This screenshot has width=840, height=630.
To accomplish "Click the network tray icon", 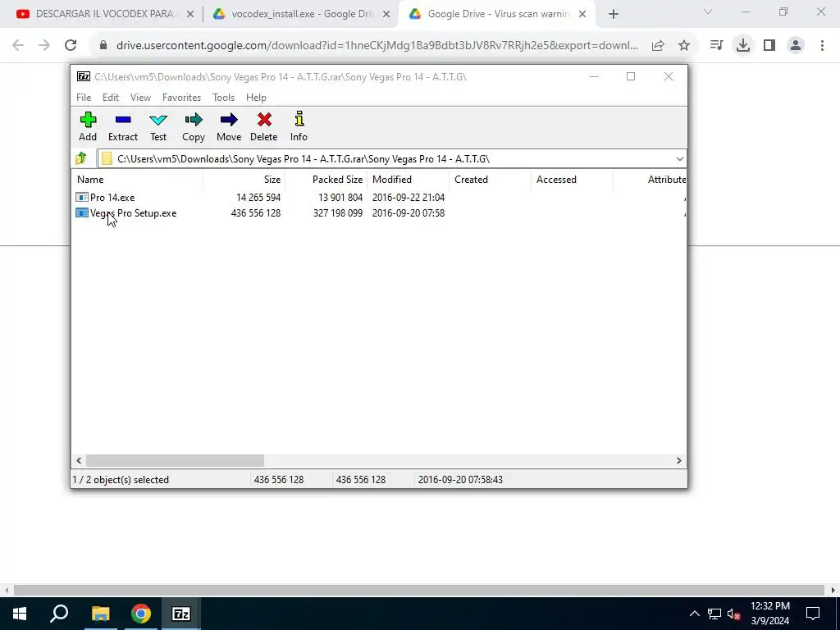I will click(714, 614).
